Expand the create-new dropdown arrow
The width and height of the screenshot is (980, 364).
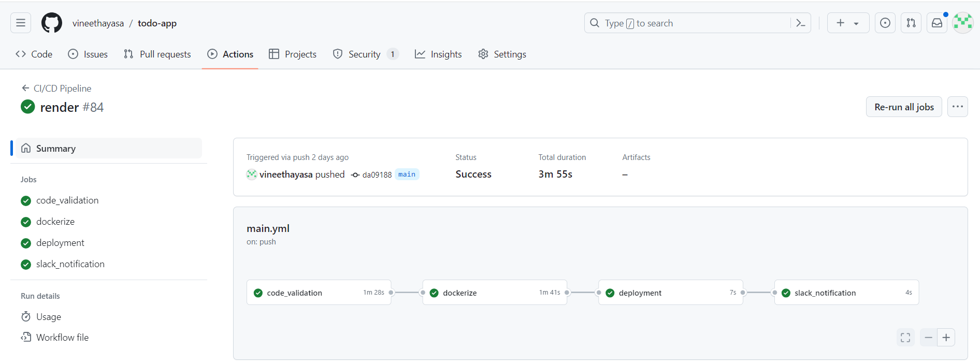click(x=856, y=23)
